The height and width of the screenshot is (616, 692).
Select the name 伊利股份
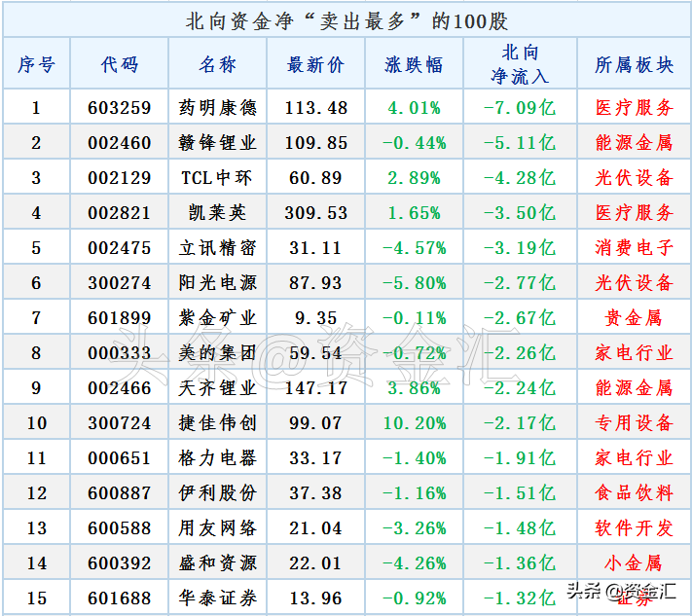(x=218, y=493)
